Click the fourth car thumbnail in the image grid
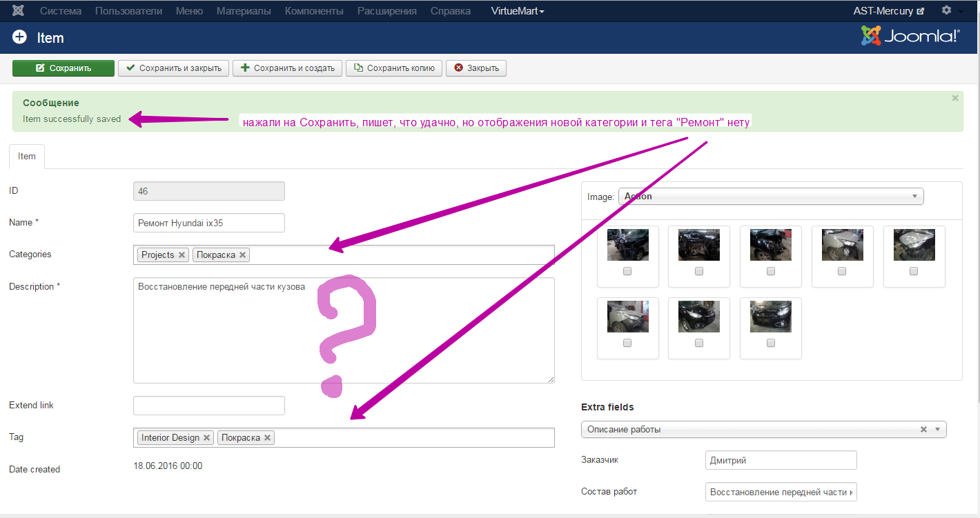The height and width of the screenshot is (518, 980). (842, 245)
